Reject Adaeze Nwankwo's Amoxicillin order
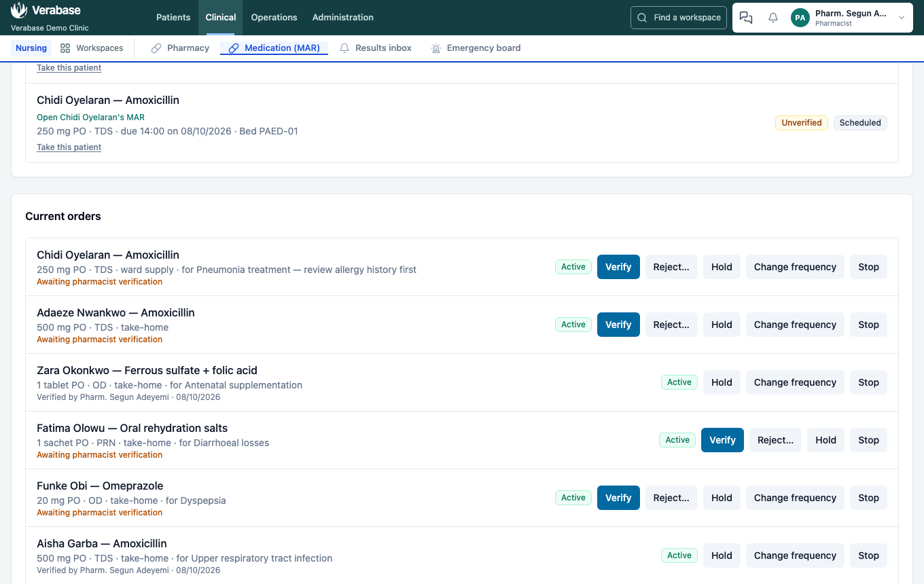 (671, 325)
